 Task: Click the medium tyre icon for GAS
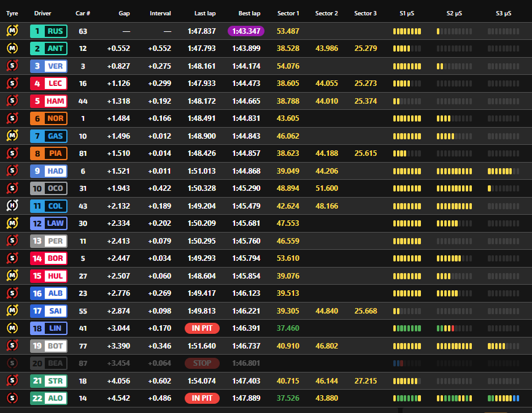(x=12, y=136)
